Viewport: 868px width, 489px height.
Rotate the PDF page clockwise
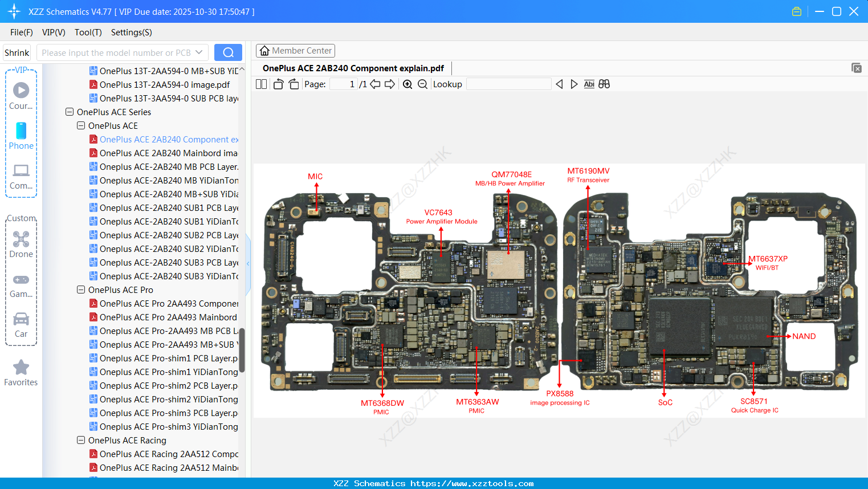(x=293, y=84)
